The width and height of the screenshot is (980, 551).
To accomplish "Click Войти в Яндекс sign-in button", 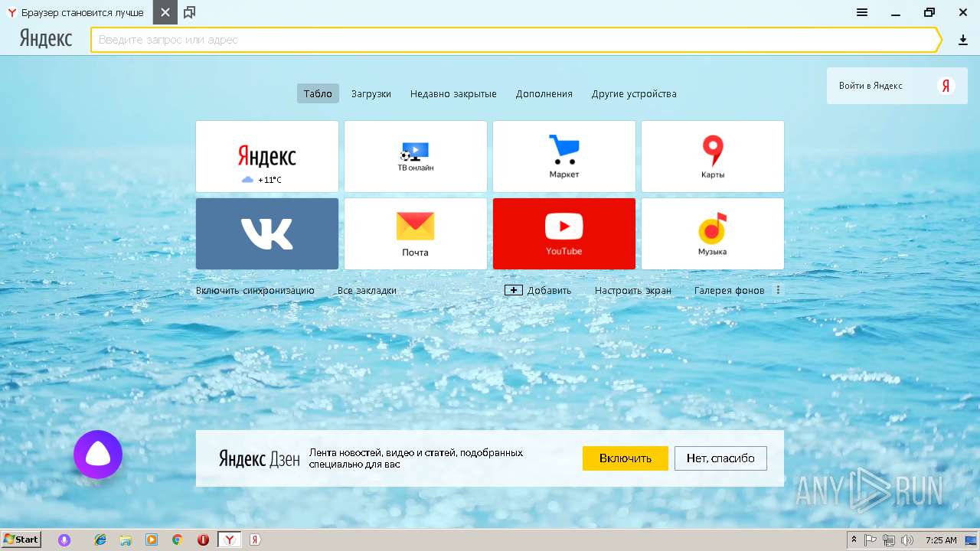I will [897, 86].
